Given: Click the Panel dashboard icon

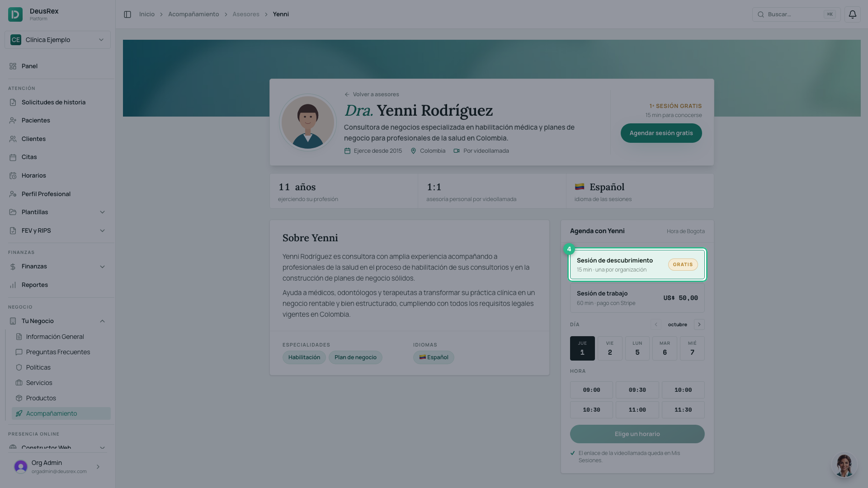Looking at the screenshot, I should pos(13,66).
